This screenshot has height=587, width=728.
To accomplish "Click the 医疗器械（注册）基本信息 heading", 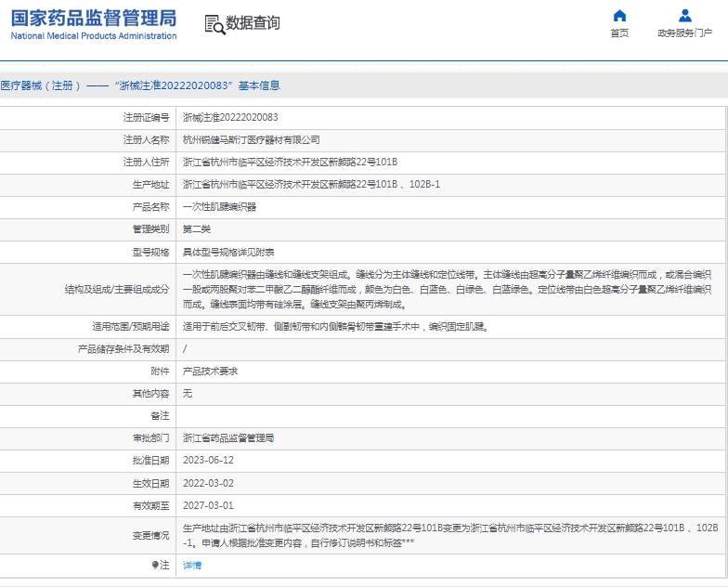I will coord(140,85).
